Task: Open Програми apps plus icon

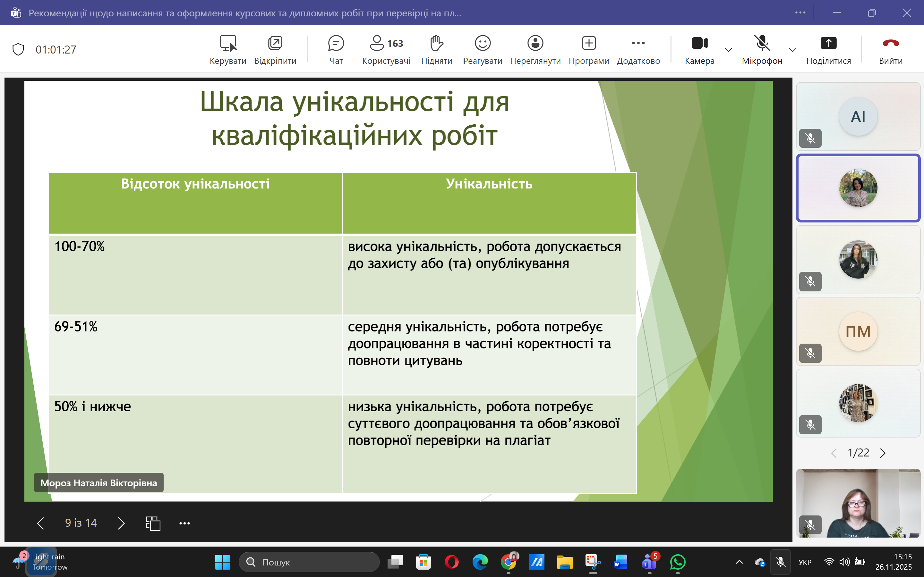Action: (x=588, y=44)
